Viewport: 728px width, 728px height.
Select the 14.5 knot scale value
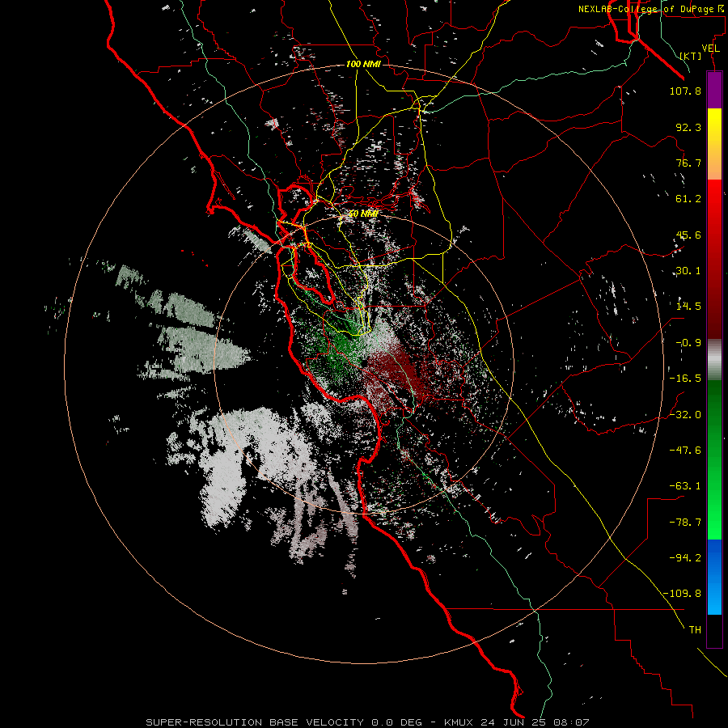pyautogui.click(x=688, y=307)
